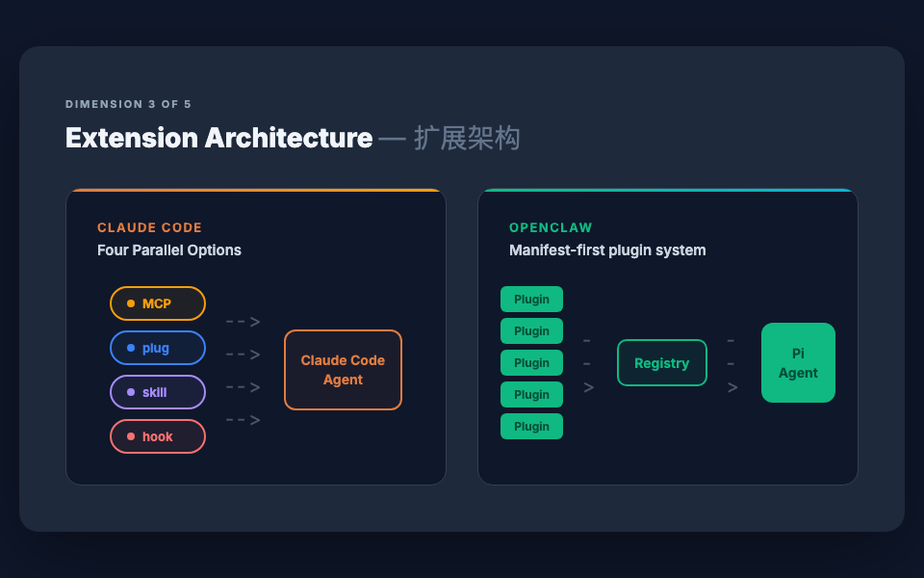Click the OPENCLAW heading
The image size is (924, 578).
551,227
